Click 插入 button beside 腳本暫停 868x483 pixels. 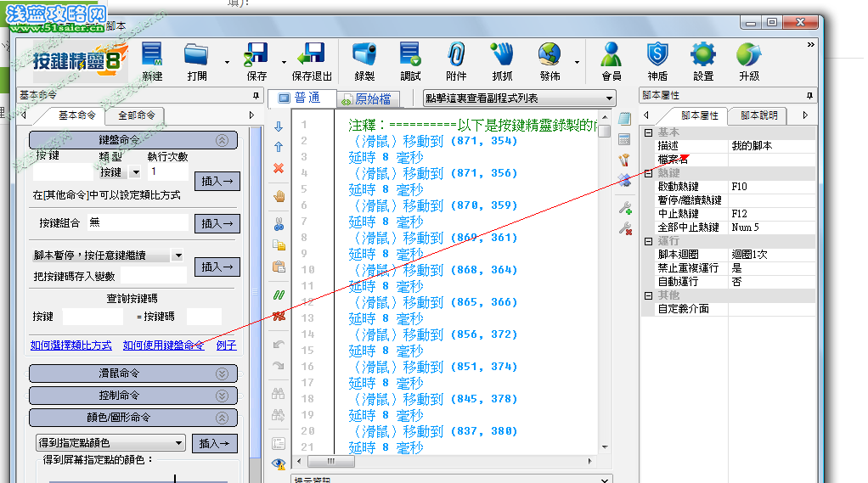(x=217, y=267)
